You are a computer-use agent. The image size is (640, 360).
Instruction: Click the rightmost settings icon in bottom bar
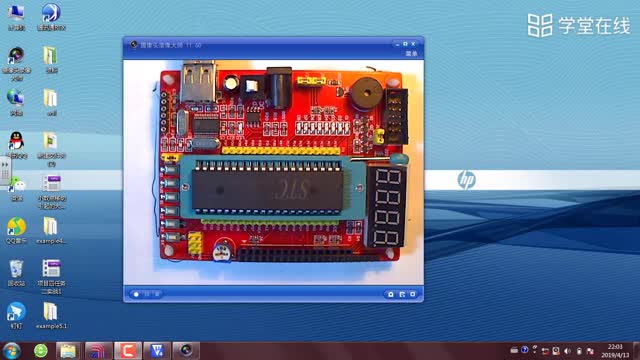[413, 294]
